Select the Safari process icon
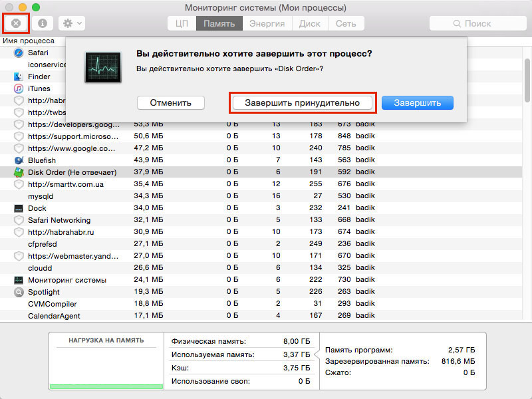This screenshot has height=399, width=532. 19,53
